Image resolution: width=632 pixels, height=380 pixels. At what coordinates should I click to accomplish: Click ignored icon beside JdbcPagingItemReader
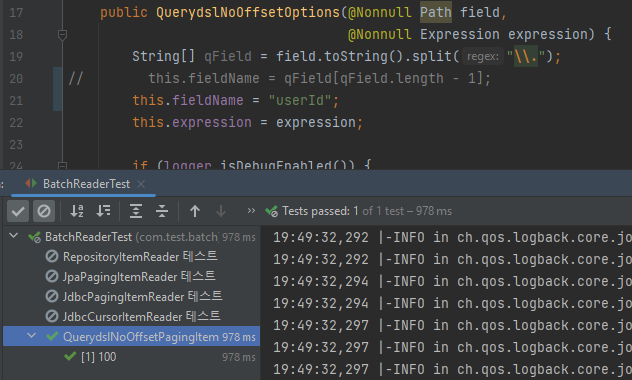(x=52, y=297)
